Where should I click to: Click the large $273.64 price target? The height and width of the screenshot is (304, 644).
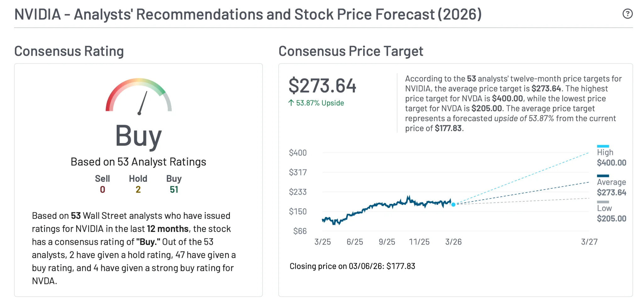pyautogui.click(x=322, y=86)
